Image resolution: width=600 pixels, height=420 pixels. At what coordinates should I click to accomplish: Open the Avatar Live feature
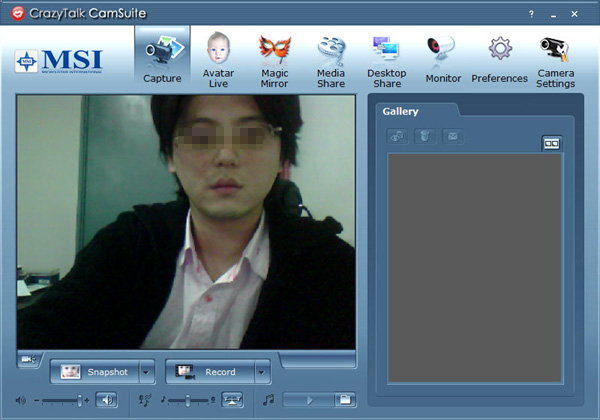pyautogui.click(x=218, y=59)
